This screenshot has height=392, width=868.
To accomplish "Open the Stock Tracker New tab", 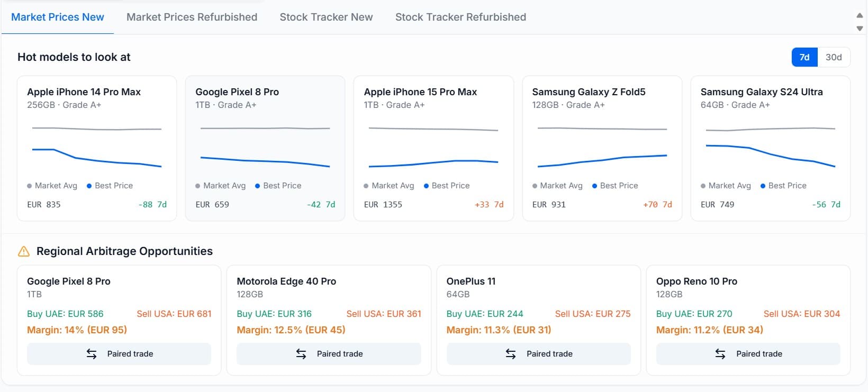I will [x=326, y=17].
